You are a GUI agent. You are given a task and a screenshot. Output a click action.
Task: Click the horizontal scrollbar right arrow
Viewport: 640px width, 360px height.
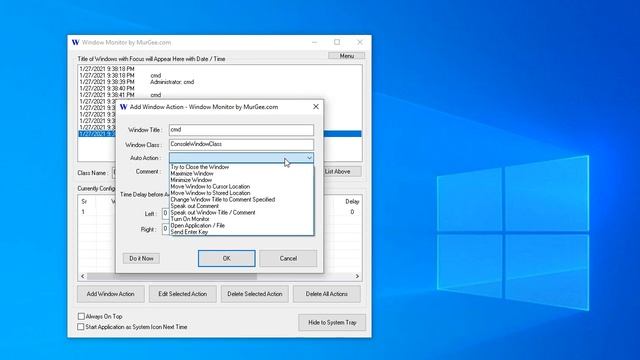click(357, 276)
